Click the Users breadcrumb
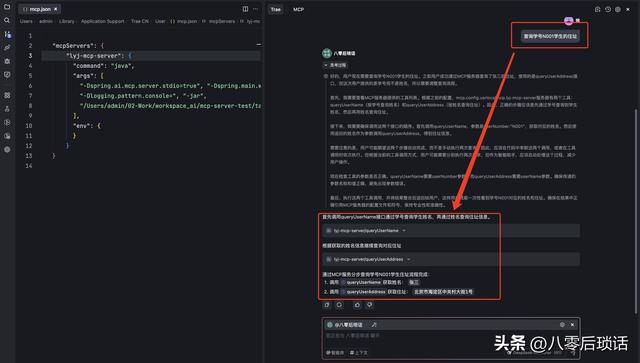The height and width of the screenshot is (363, 640). pyautogui.click(x=26, y=21)
